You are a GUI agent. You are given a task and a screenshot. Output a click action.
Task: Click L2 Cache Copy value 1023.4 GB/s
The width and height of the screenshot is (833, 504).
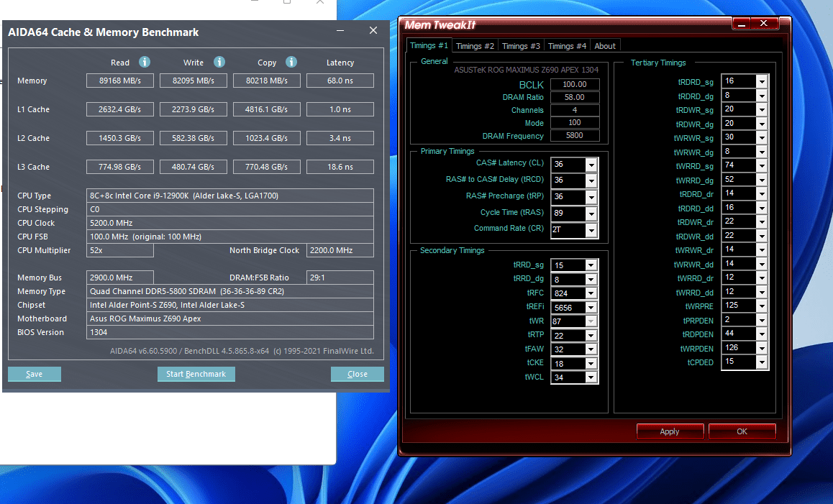tap(267, 138)
